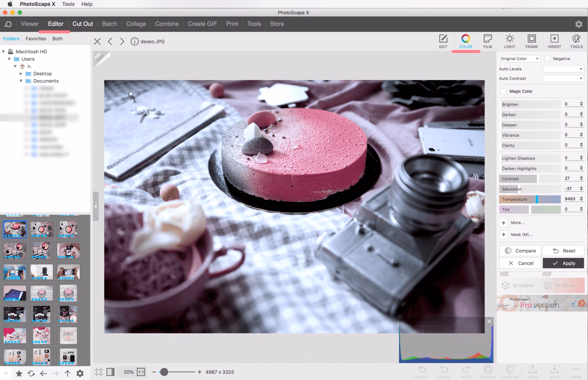Open the LIGHT effects panel
588x380 pixels.
click(x=510, y=41)
